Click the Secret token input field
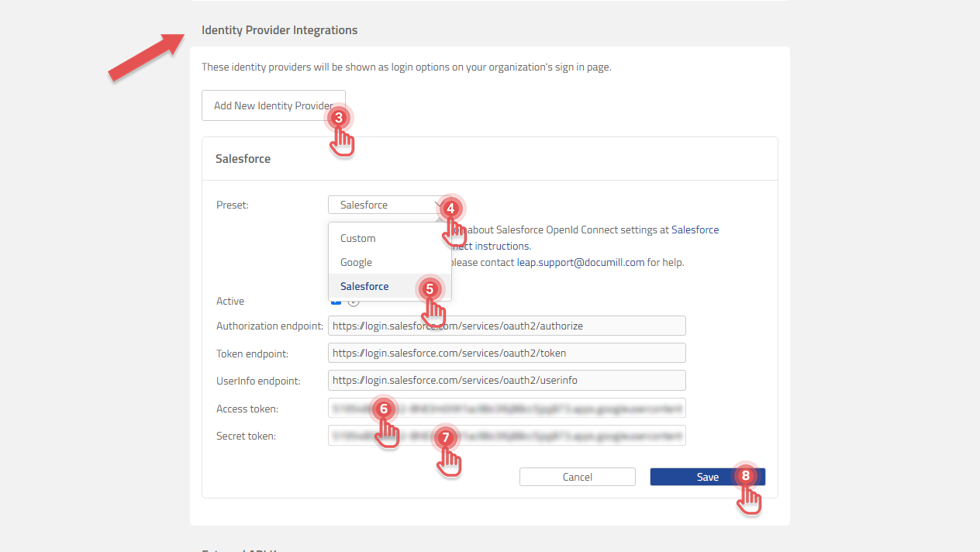980x552 pixels. tap(506, 435)
